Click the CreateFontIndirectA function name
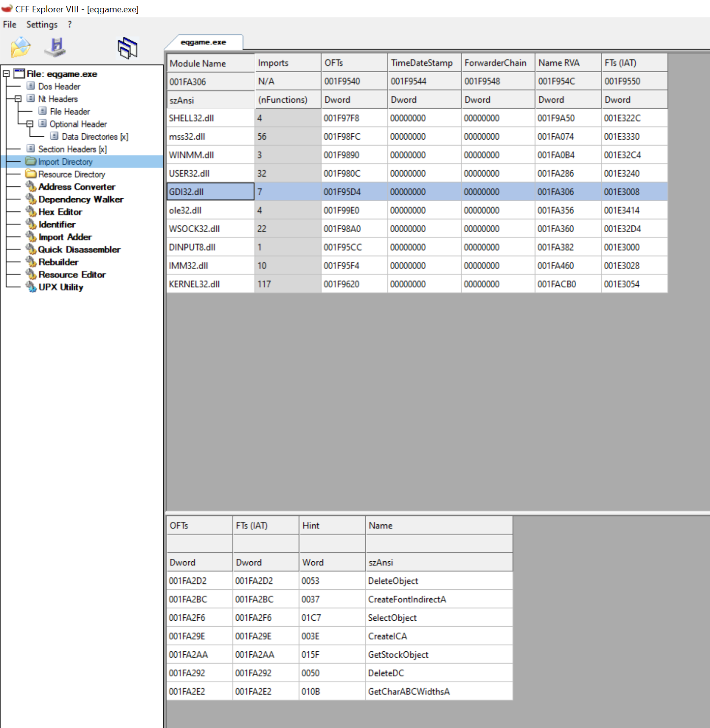Image resolution: width=710 pixels, height=728 pixels. pyautogui.click(x=407, y=600)
